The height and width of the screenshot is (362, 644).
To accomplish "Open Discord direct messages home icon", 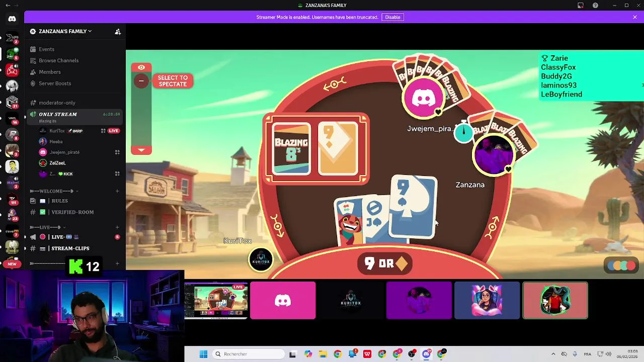I will [12, 19].
